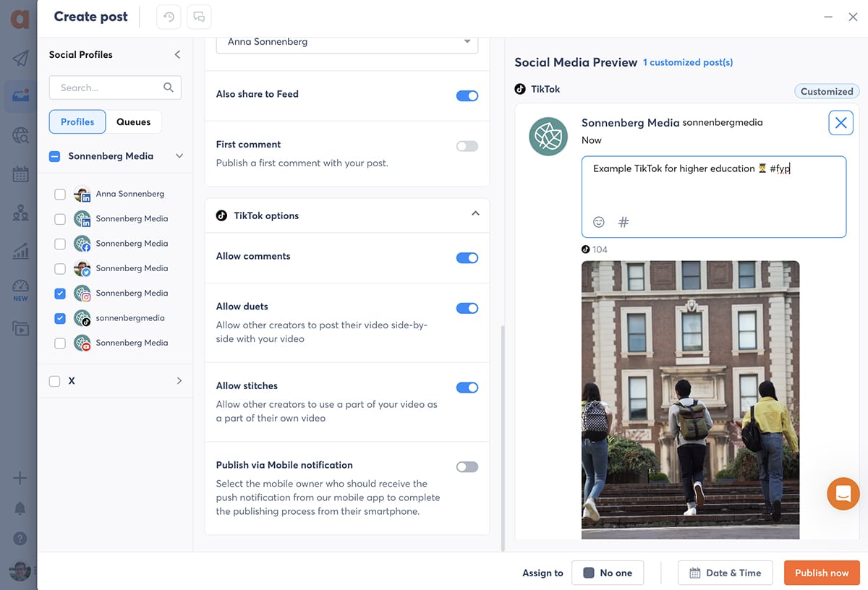Check the Sonnenberg Media YouTube checkbox
This screenshot has height=590, width=868.
tap(60, 343)
